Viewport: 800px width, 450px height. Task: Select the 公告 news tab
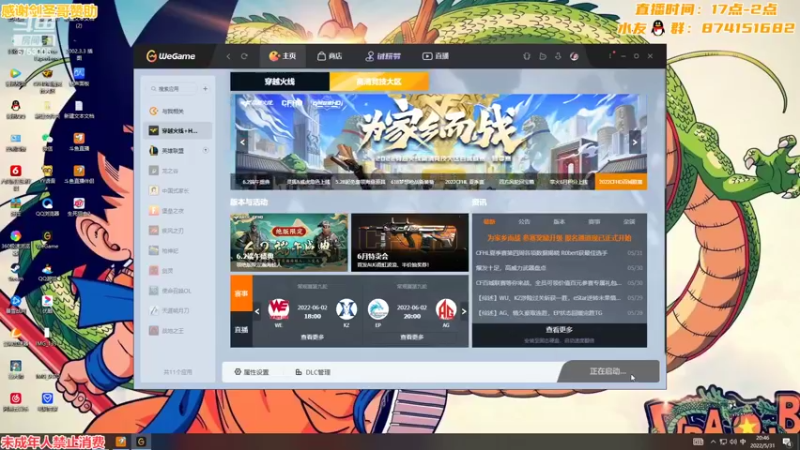(524, 222)
